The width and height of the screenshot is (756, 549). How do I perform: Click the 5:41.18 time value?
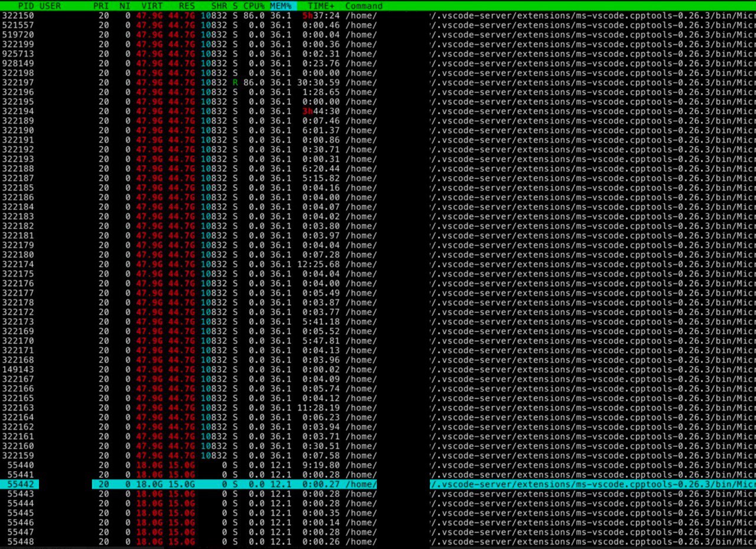tap(322, 322)
